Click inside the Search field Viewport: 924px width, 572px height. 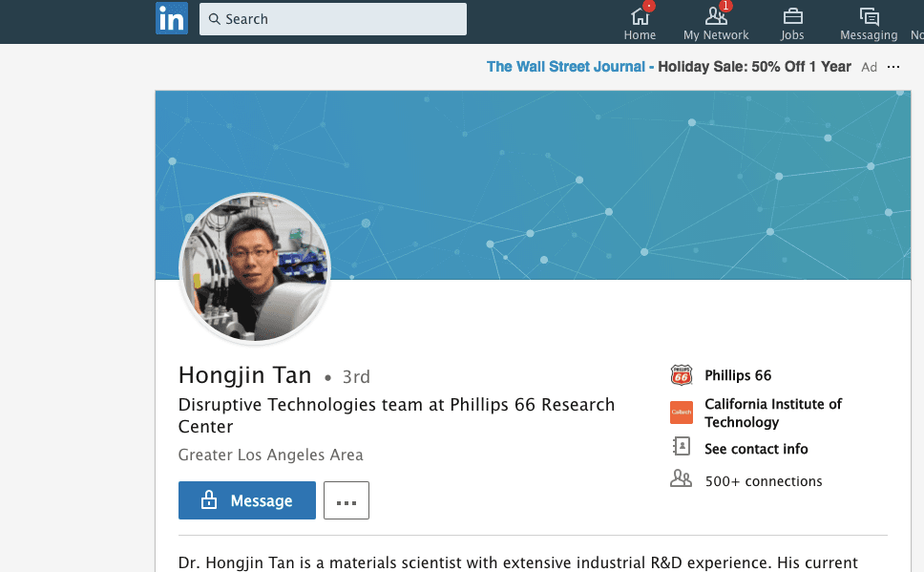tap(332, 18)
